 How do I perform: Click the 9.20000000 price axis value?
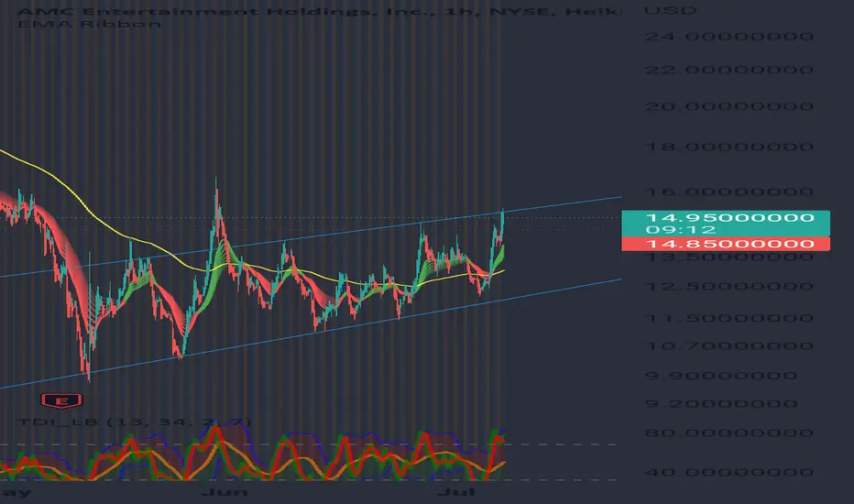pyautogui.click(x=721, y=404)
